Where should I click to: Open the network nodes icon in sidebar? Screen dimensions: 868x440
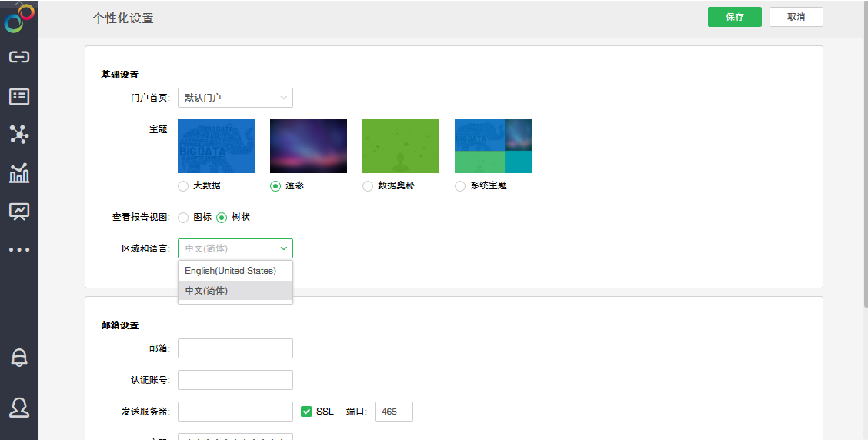pyautogui.click(x=19, y=135)
